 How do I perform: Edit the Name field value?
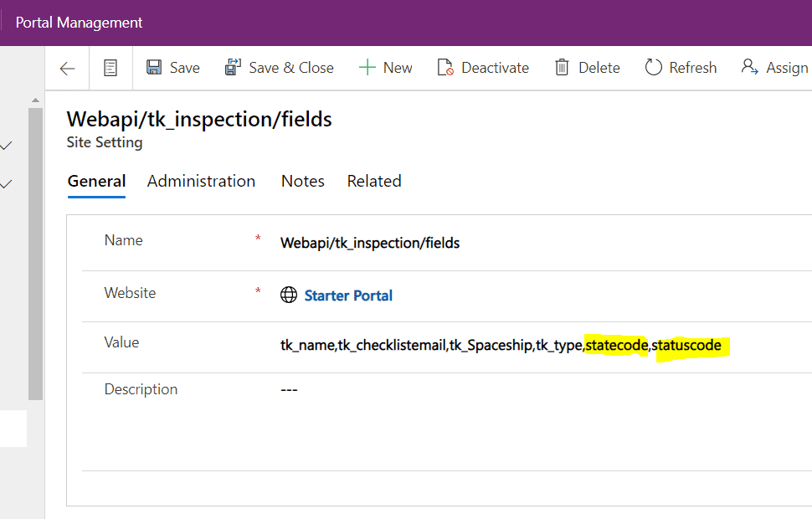pyautogui.click(x=370, y=244)
